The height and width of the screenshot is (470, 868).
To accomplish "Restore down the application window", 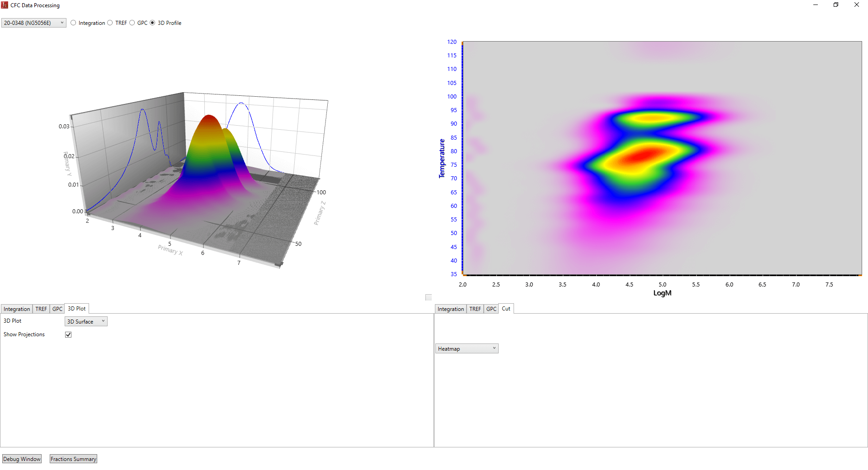I will (x=836, y=5).
